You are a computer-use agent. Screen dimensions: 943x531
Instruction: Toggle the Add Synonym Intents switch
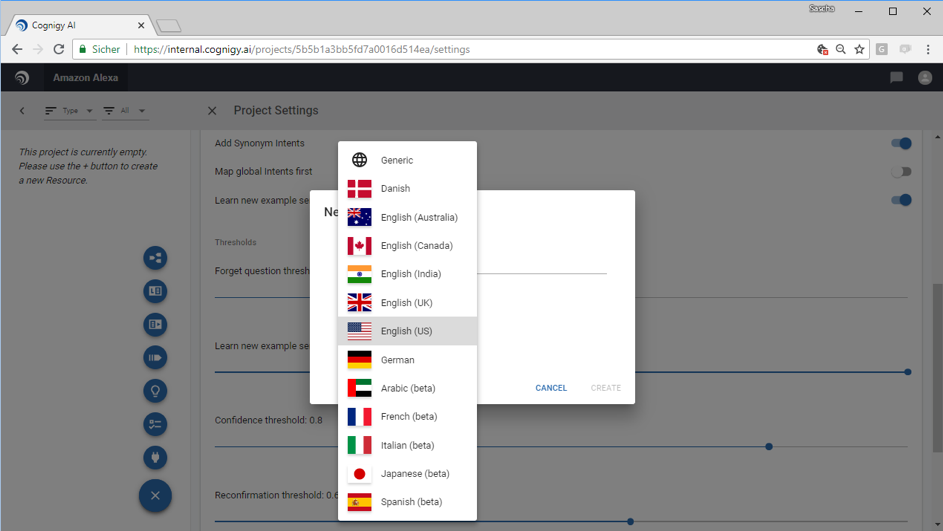901,143
